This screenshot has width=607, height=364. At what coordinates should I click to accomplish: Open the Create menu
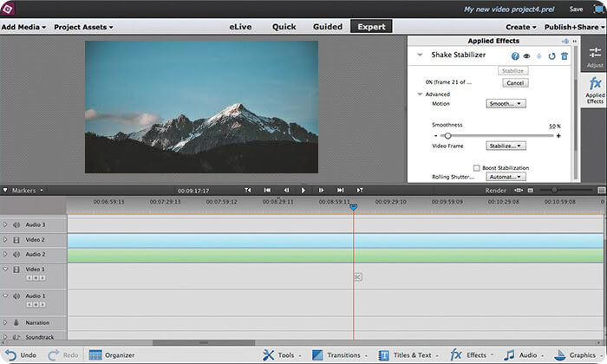521,27
